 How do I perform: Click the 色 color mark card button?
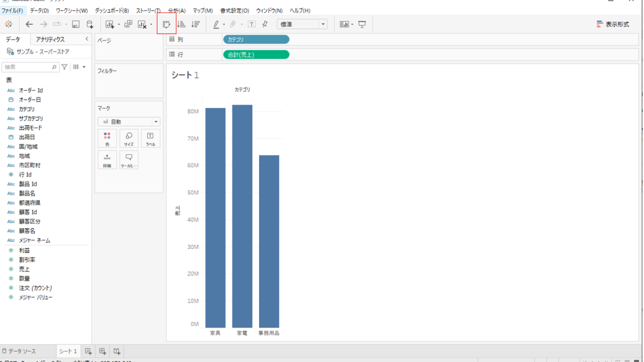[x=107, y=139]
